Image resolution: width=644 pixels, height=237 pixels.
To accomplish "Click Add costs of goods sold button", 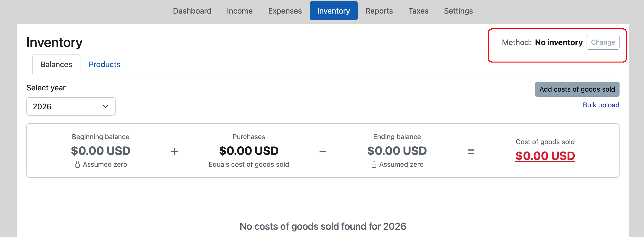I will tap(577, 89).
